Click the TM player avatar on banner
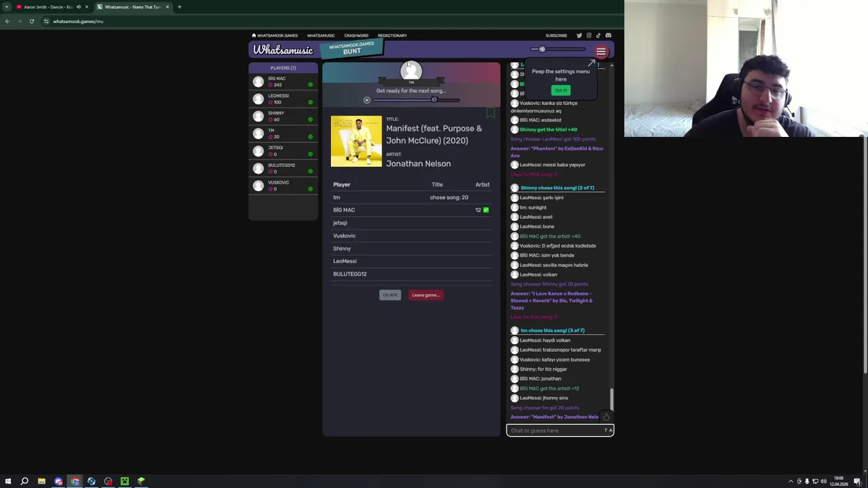The image size is (868, 488). (x=411, y=70)
